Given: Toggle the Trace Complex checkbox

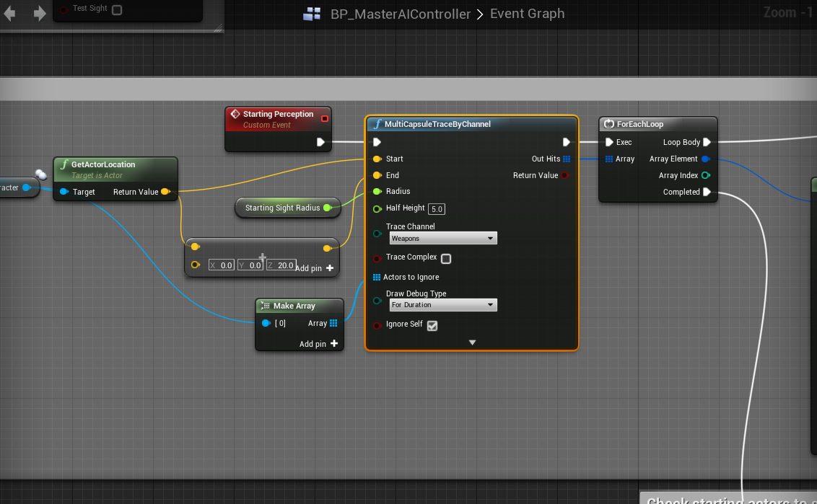Looking at the screenshot, I should pyautogui.click(x=446, y=259).
